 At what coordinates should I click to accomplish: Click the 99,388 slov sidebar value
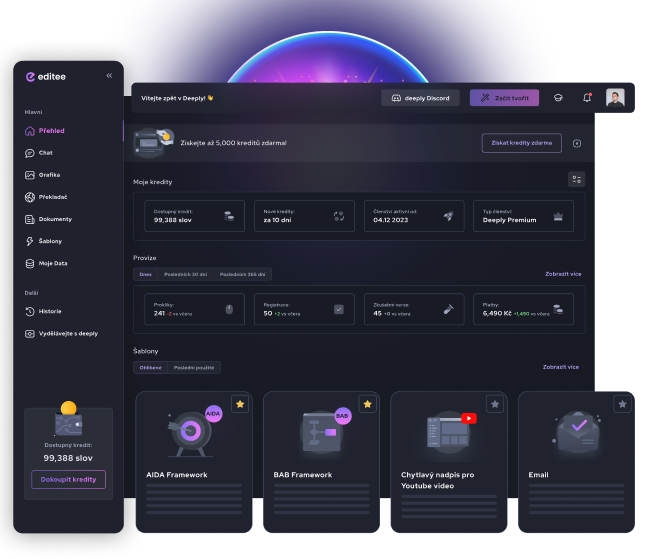(68, 458)
